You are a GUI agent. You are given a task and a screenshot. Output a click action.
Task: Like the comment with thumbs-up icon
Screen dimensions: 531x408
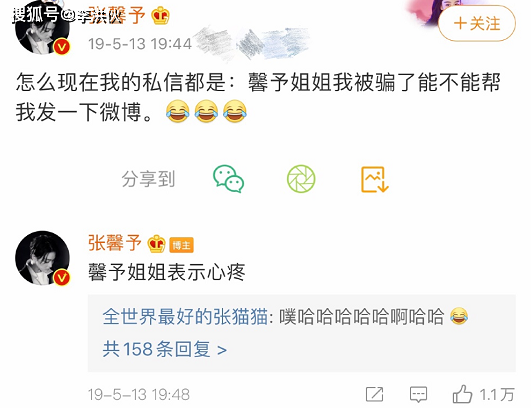click(x=462, y=394)
